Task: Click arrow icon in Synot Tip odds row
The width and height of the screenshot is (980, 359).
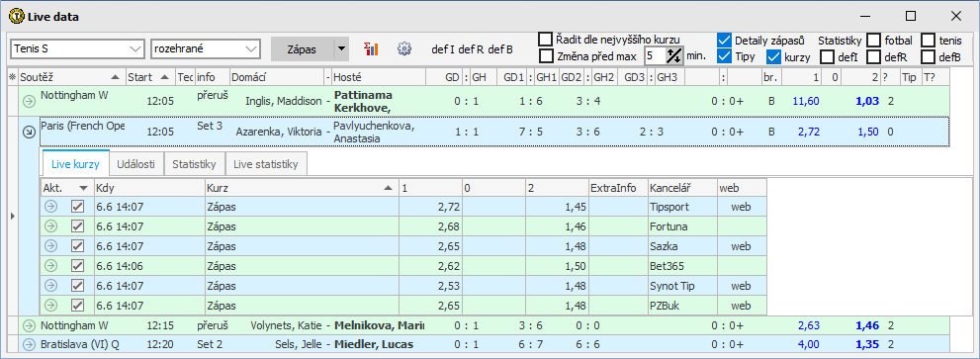Action: tap(50, 286)
